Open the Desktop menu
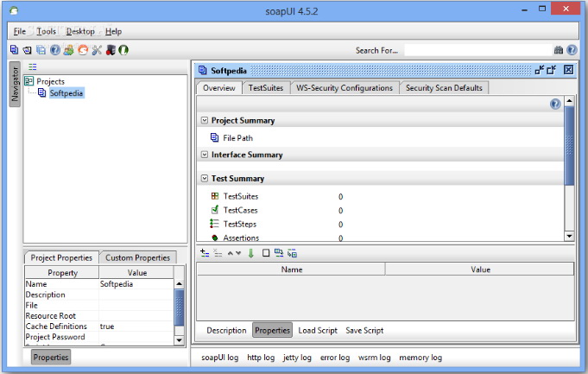The image size is (588, 374). click(80, 31)
